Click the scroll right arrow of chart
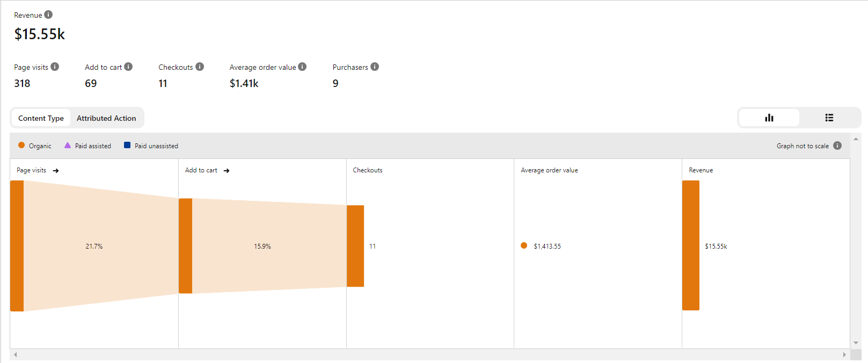The height and width of the screenshot is (363, 868). click(844, 354)
